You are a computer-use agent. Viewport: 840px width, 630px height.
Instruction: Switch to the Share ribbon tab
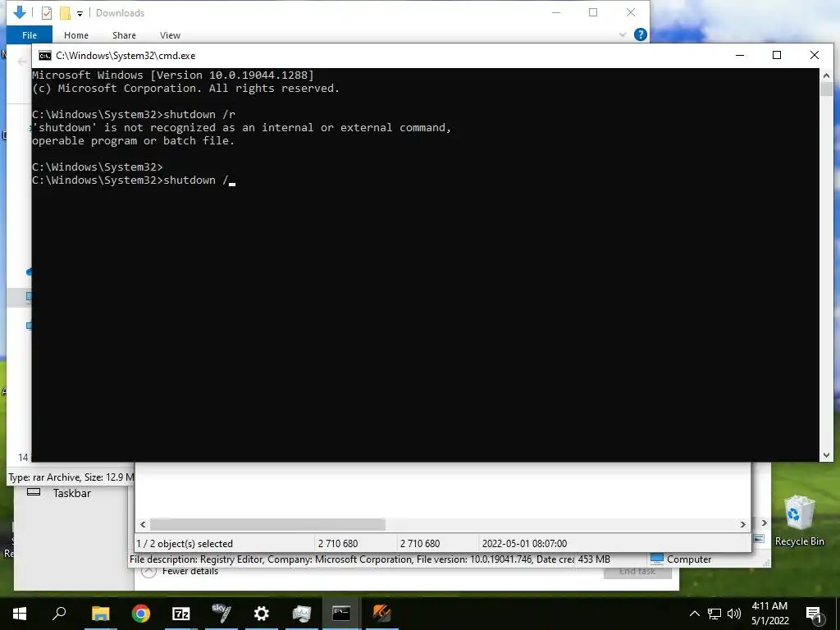point(124,34)
